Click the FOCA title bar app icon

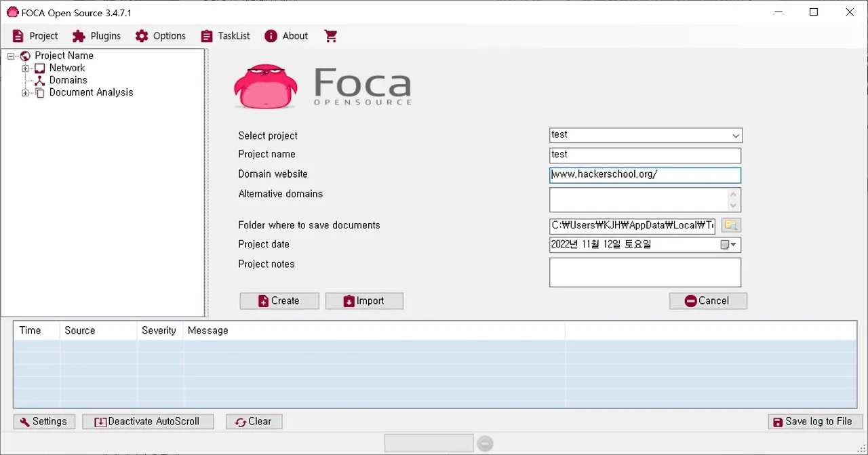coord(12,12)
